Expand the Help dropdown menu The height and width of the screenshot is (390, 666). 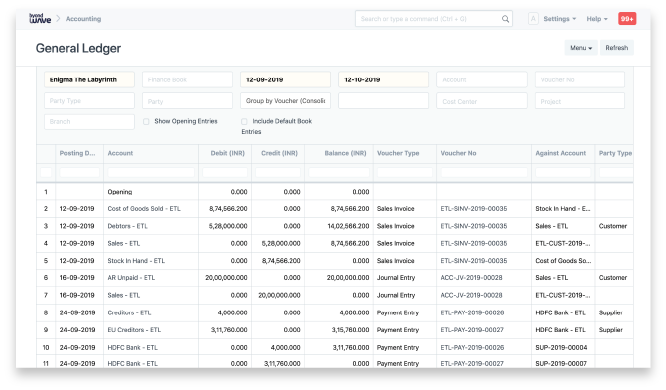597,19
